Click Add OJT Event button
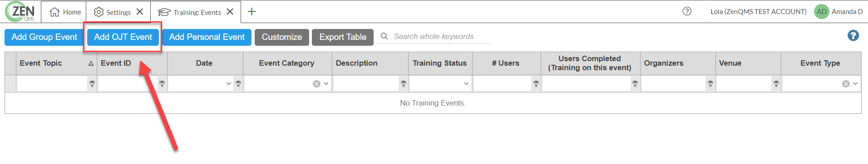Screen dimensions: 868x164 (x=123, y=37)
